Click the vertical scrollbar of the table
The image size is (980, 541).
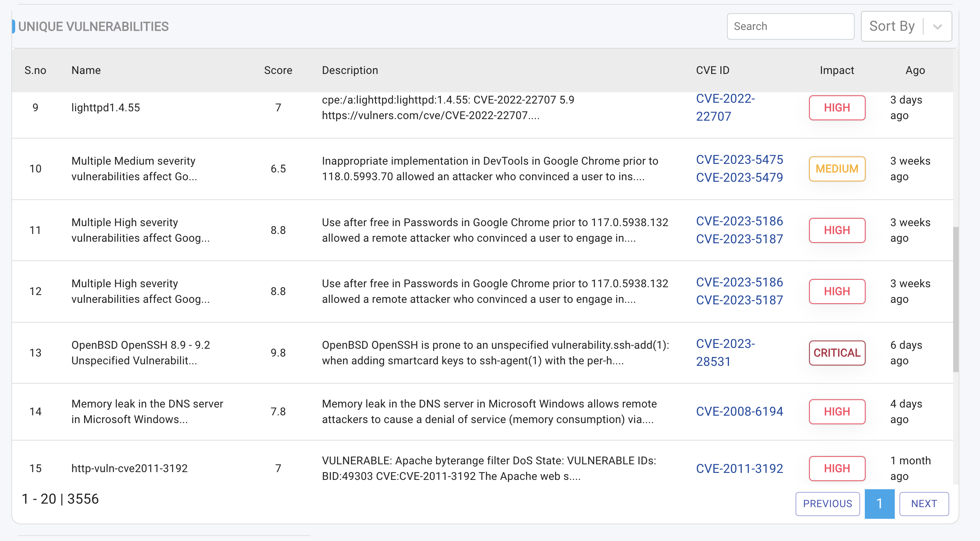click(955, 300)
